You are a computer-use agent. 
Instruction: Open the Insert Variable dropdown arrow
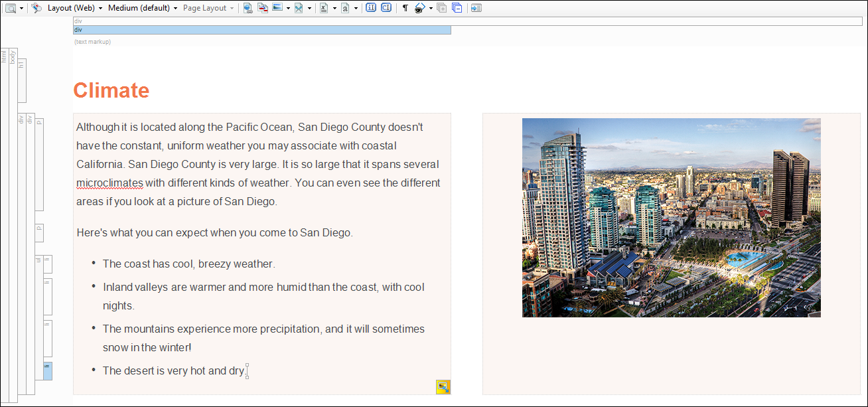pyautogui.click(x=334, y=8)
